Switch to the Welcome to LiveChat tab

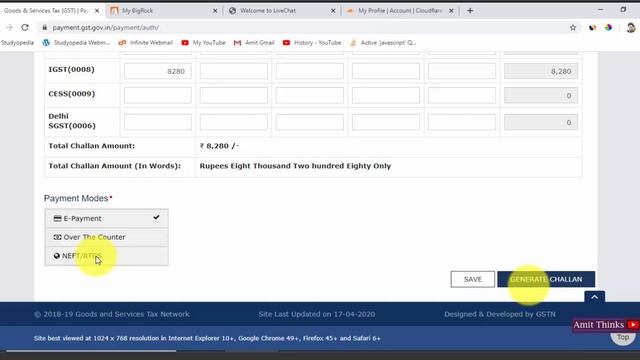[x=282, y=11]
